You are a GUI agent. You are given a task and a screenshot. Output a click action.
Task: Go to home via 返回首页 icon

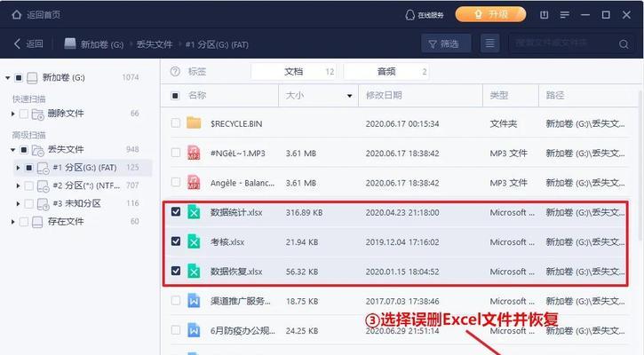(x=16, y=15)
